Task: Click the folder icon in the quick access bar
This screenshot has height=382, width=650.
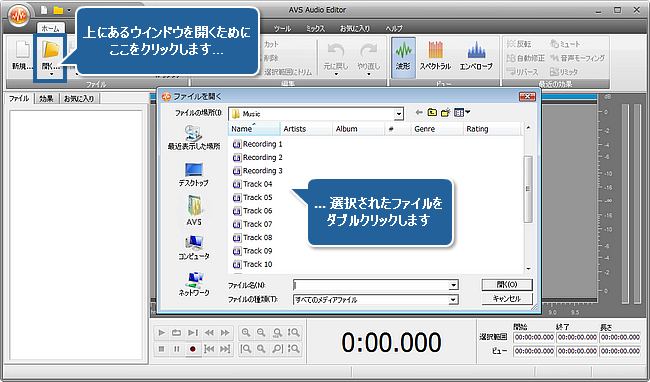Action: coord(58,10)
